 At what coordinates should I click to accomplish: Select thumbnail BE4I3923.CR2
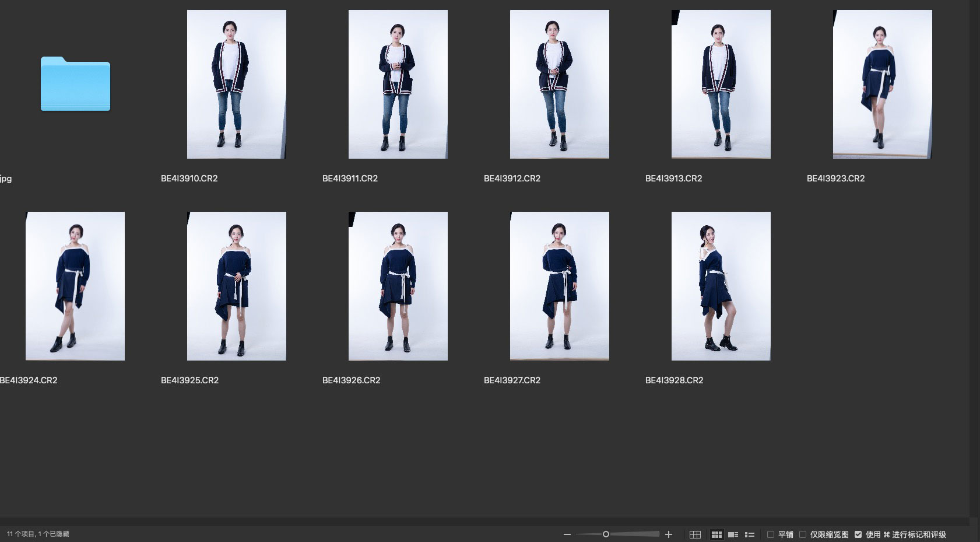(x=882, y=84)
